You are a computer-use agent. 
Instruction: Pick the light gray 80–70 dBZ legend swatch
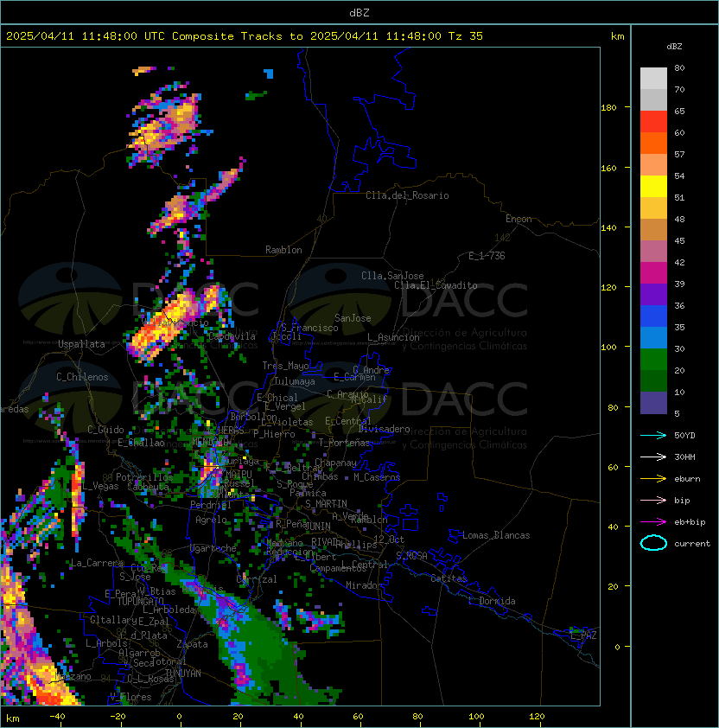point(653,79)
